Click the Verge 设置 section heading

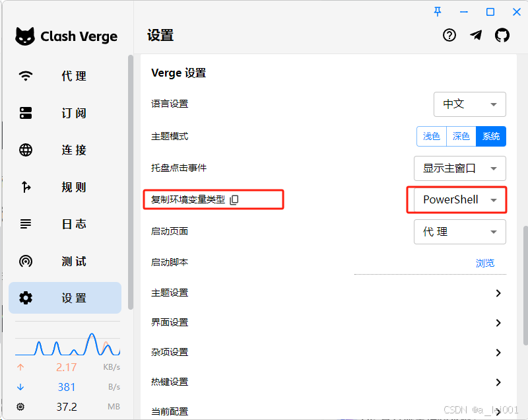coord(178,73)
